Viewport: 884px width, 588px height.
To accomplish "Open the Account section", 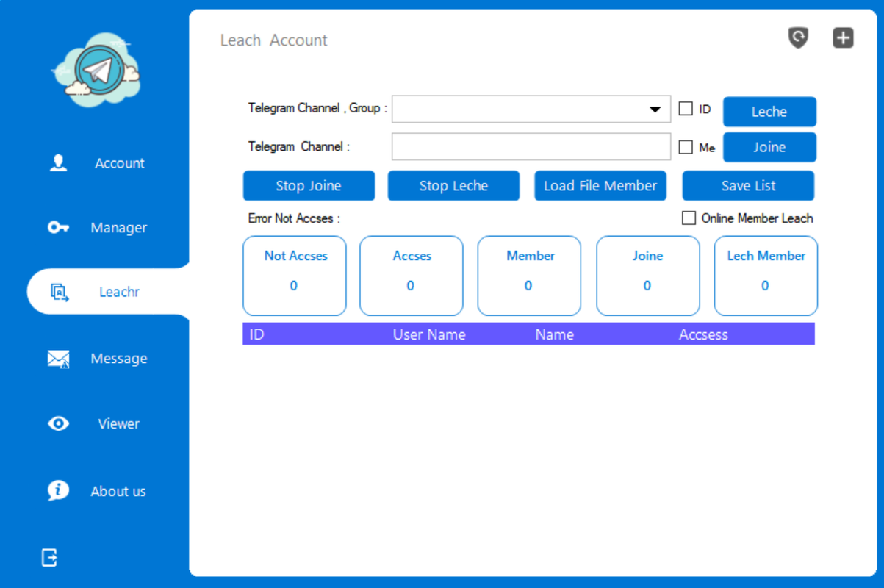I will pyautogui.click(x=120, y=163).
